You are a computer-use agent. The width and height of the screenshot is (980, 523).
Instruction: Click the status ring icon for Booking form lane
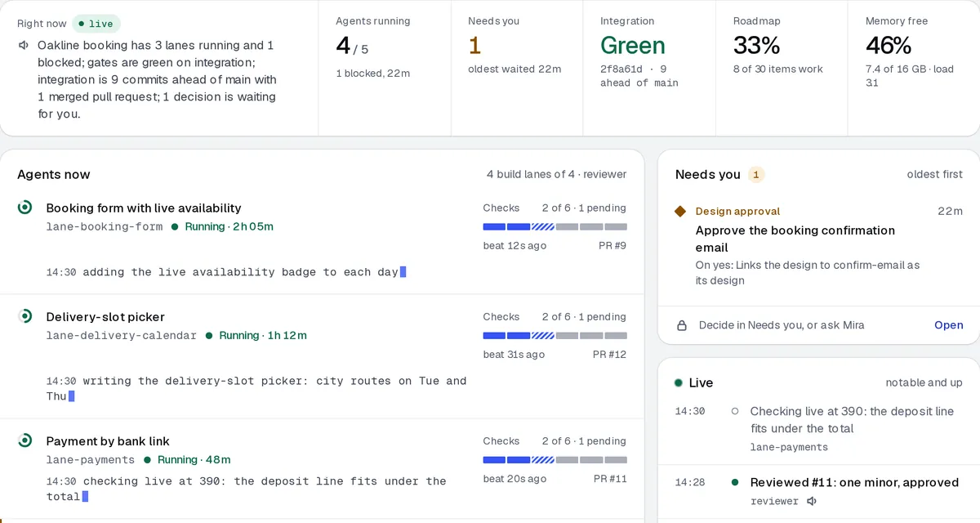click(25, 208)
